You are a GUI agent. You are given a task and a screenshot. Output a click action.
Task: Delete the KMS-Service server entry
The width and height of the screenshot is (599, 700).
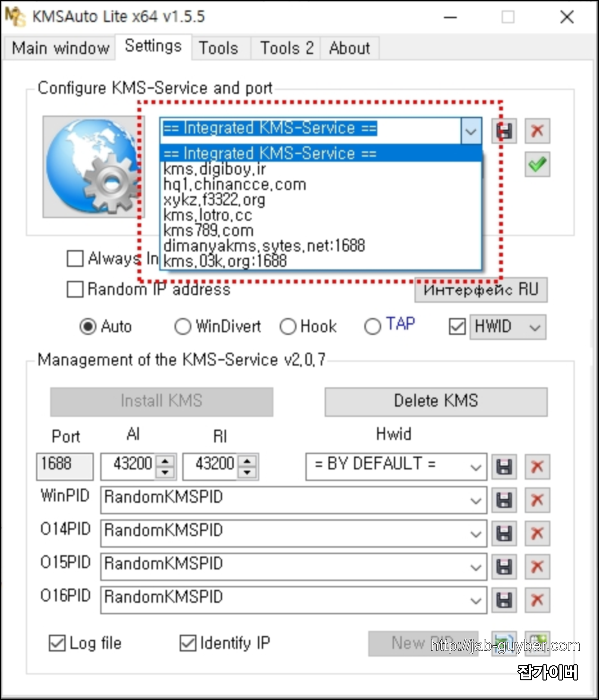tap(537, 131)
